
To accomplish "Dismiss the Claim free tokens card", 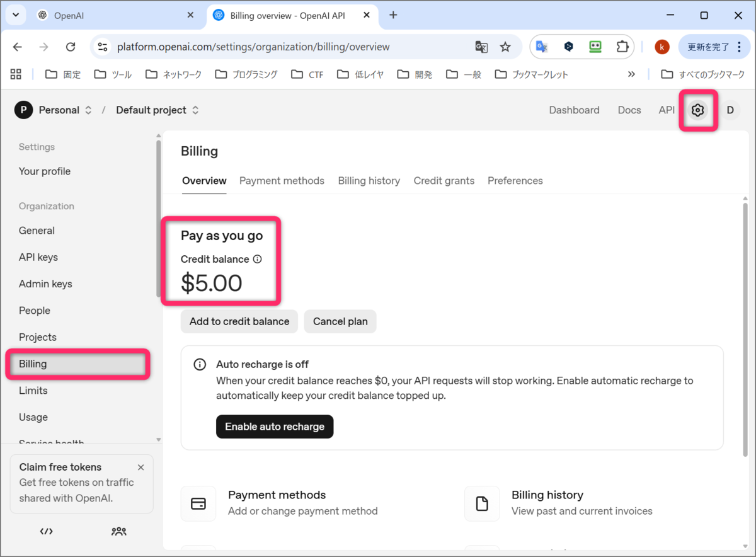I will pos(141,468).
